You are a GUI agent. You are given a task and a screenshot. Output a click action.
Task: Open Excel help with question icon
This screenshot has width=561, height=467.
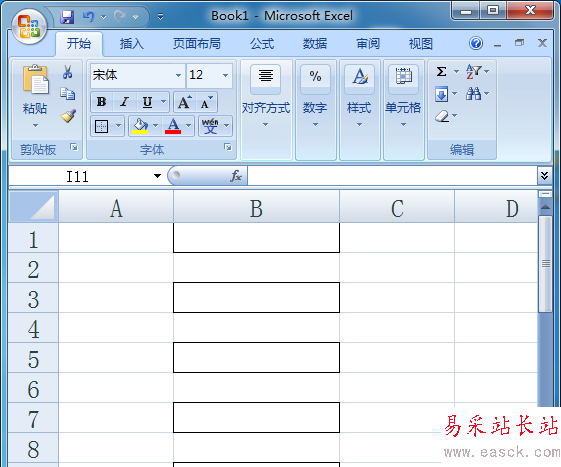[476, 43]
